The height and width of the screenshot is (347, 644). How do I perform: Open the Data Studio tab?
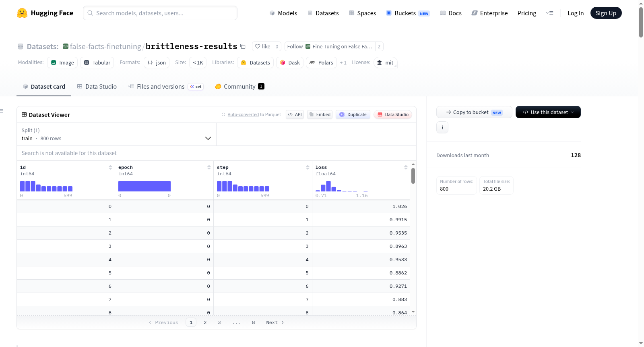click(x=97, y=87)
